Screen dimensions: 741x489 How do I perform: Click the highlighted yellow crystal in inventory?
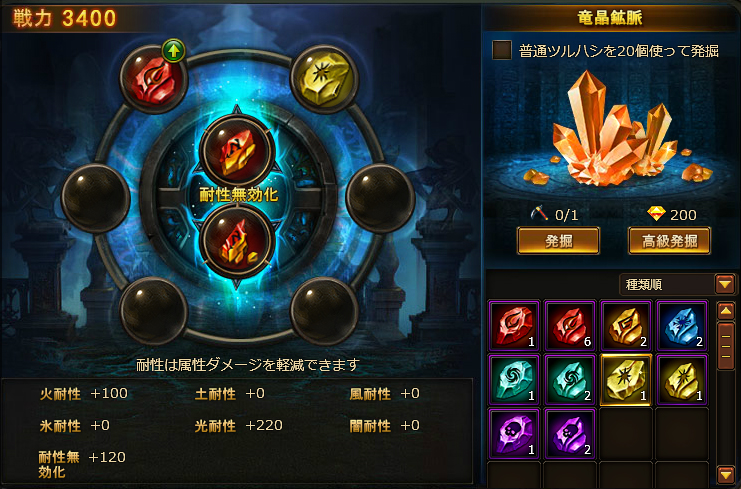pyautogui.click(x=626, y=380)
